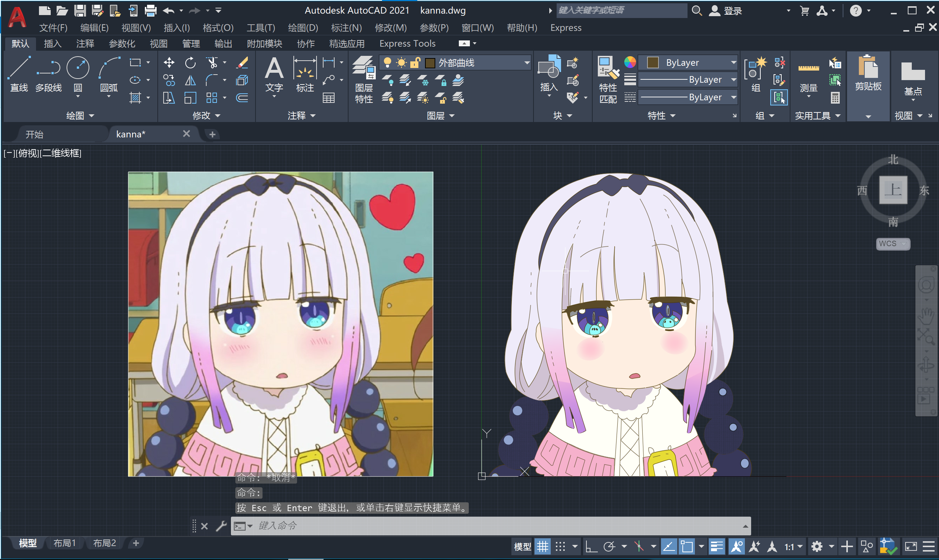Expand the 修改 (Modify) panel
This screenshot has width=939, height=560.
(x=206, y=115)
